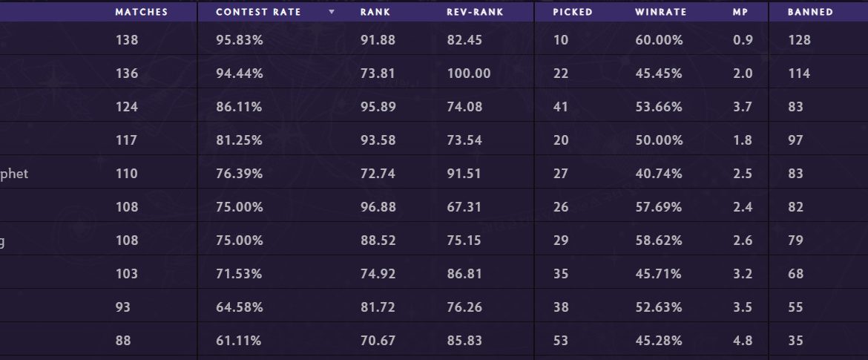
Task: Click the 4.8 MP value
Action: pos(742,341)
